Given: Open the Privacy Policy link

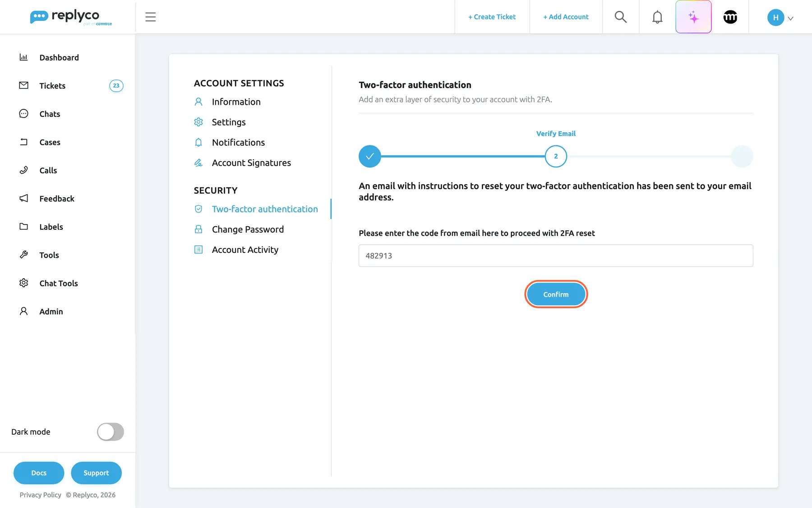Looking at the screenshot, I should (40, 495).
